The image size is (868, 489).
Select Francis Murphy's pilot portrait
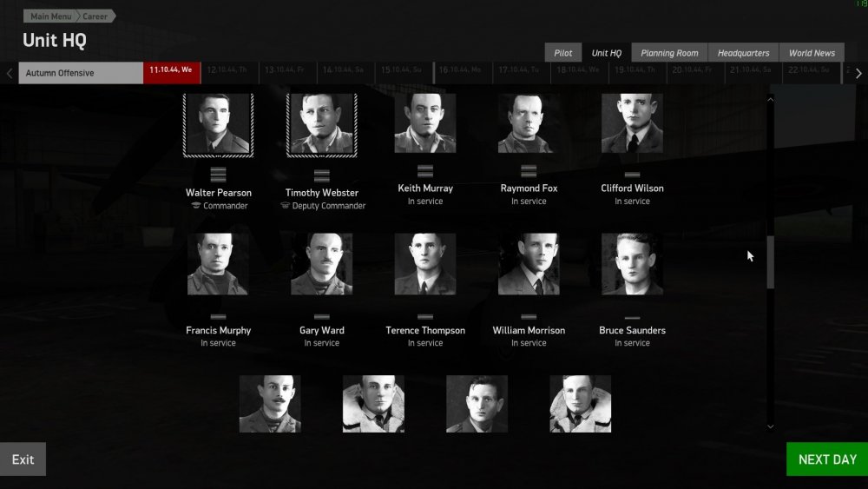(218, 264)
